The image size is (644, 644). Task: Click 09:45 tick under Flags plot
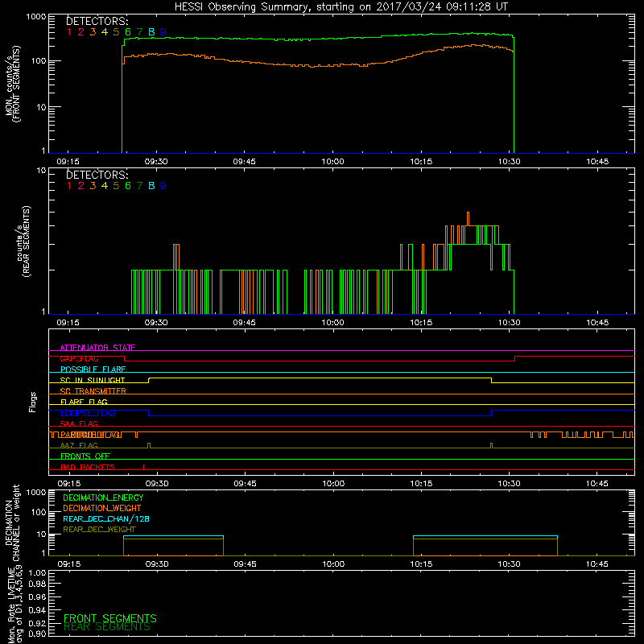click(246, 484)
